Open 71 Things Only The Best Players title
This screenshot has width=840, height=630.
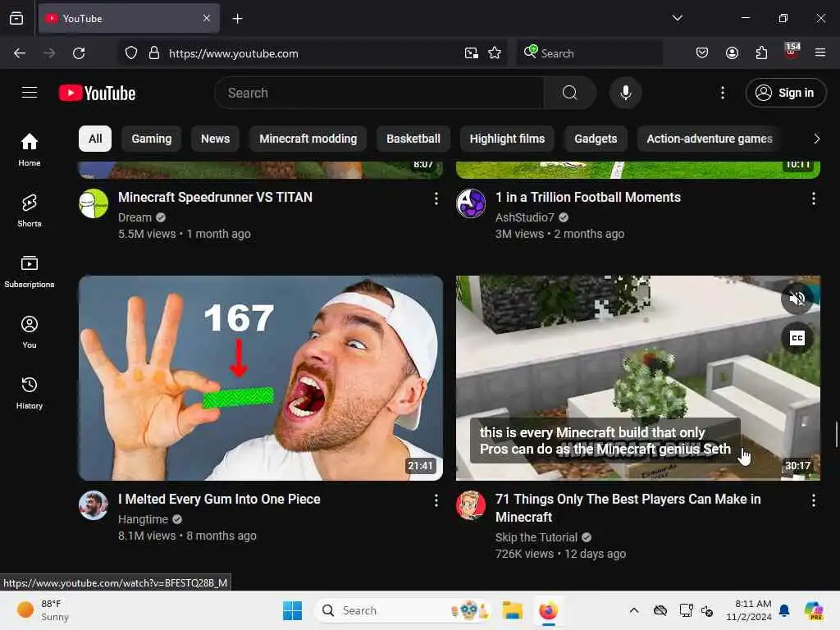click(628, 508)
